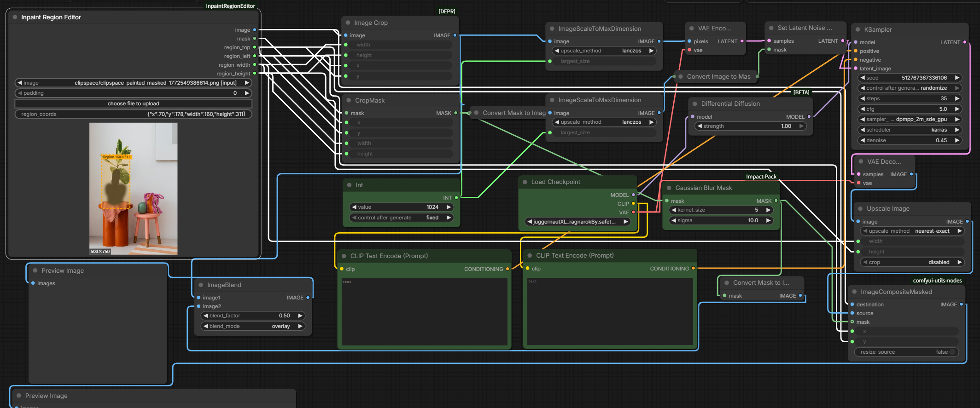Increase sigma in Gaussian Blur Mask with the right arrow

(x=768, y=220)
